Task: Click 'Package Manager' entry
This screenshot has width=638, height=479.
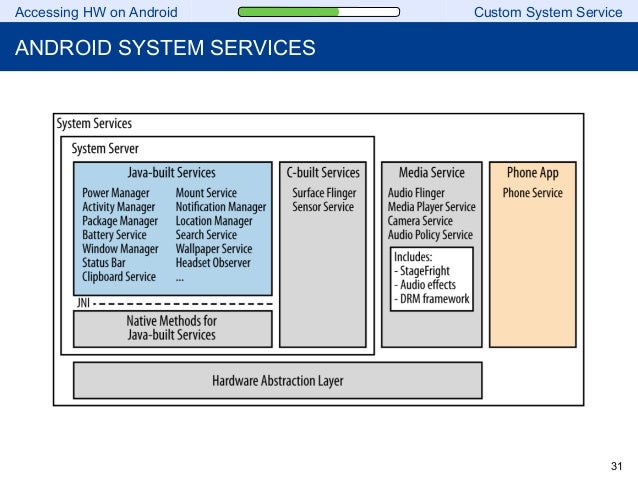Action: click(120, 221)
